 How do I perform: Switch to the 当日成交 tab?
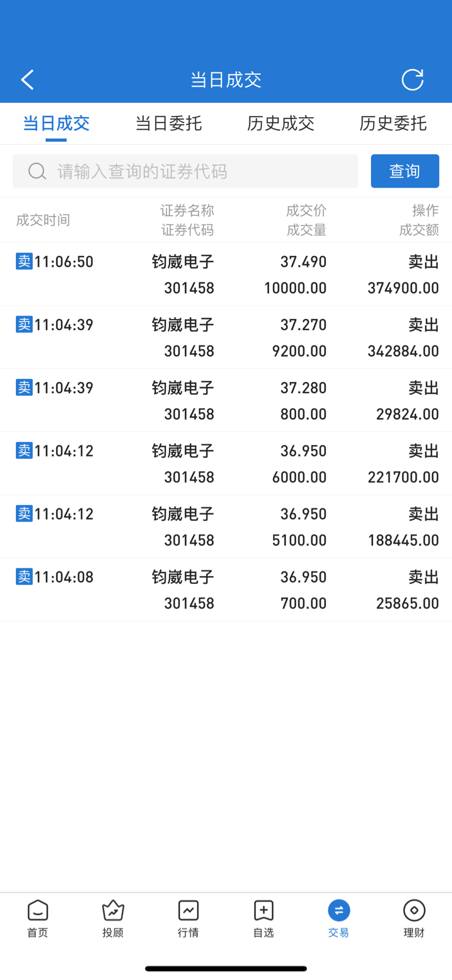[56, 124]
